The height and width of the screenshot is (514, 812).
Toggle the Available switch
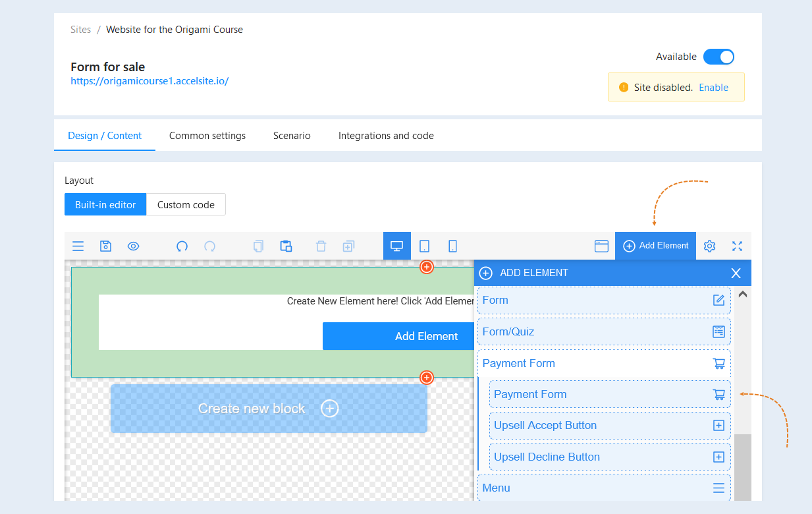(718, 57)
